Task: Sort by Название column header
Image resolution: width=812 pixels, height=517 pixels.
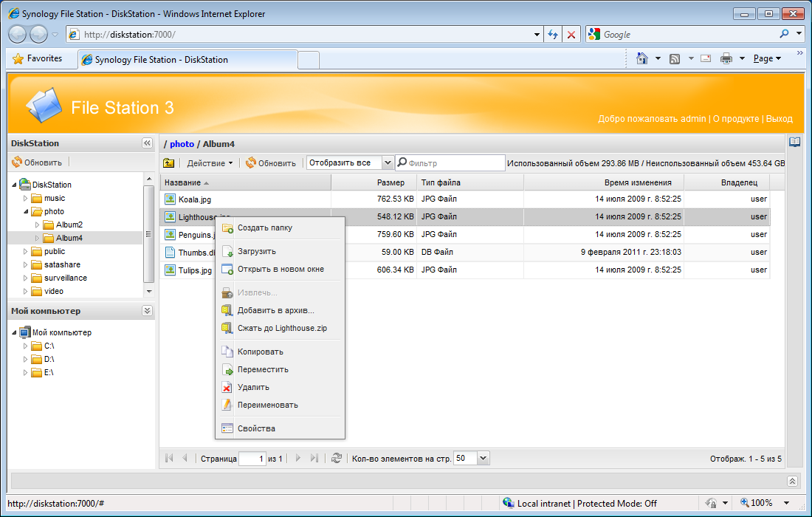Action: coord(246,182)
